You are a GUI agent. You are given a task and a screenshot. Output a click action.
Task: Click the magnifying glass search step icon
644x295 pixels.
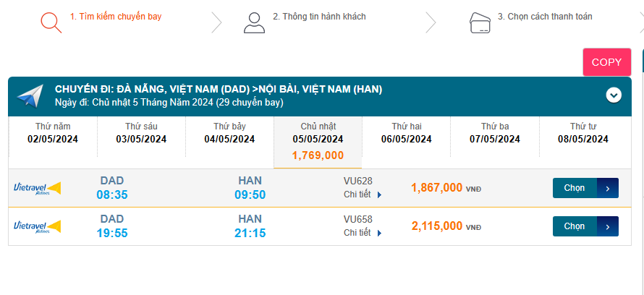pos(51,22)
